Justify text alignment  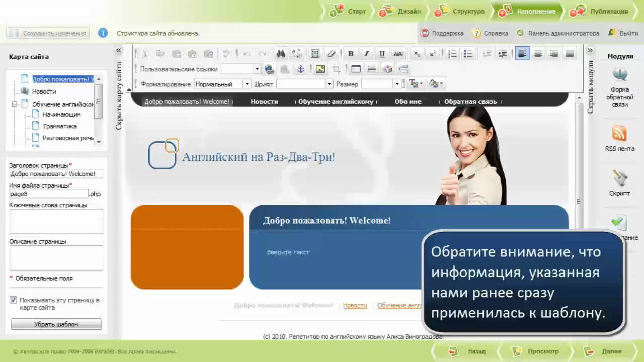tap(570, 54)
